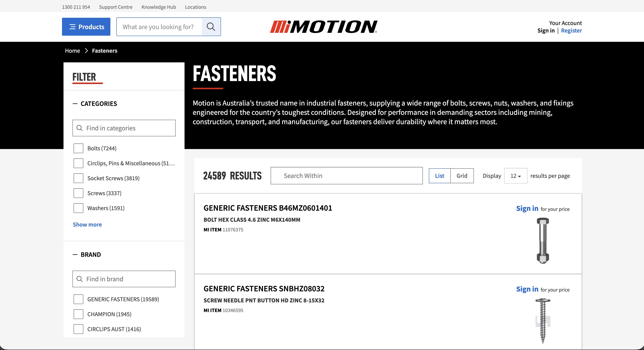Open product GENERIC FASTENERS SNBHZ08032

tap(264, 289)
